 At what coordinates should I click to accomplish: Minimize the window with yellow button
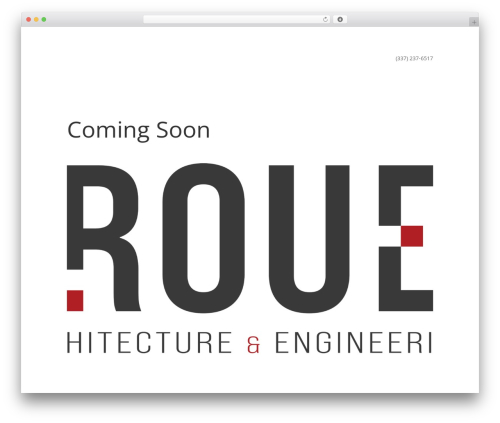pos(36,20)
